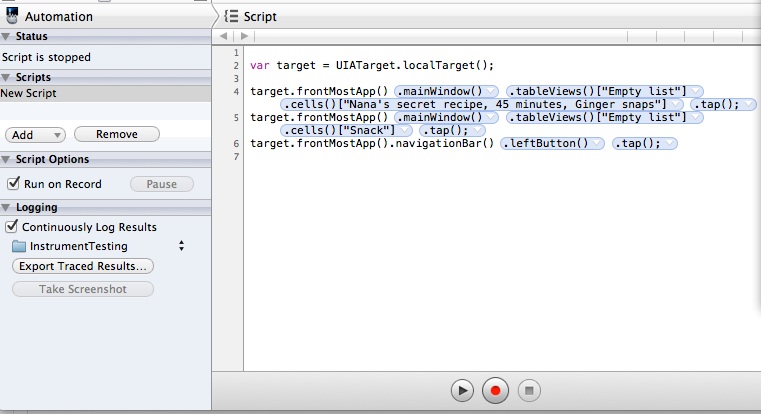Open dropdown on line 4 .tableViews() token
The width and height of the screenshot is (761, 414).
pos(696,91)
